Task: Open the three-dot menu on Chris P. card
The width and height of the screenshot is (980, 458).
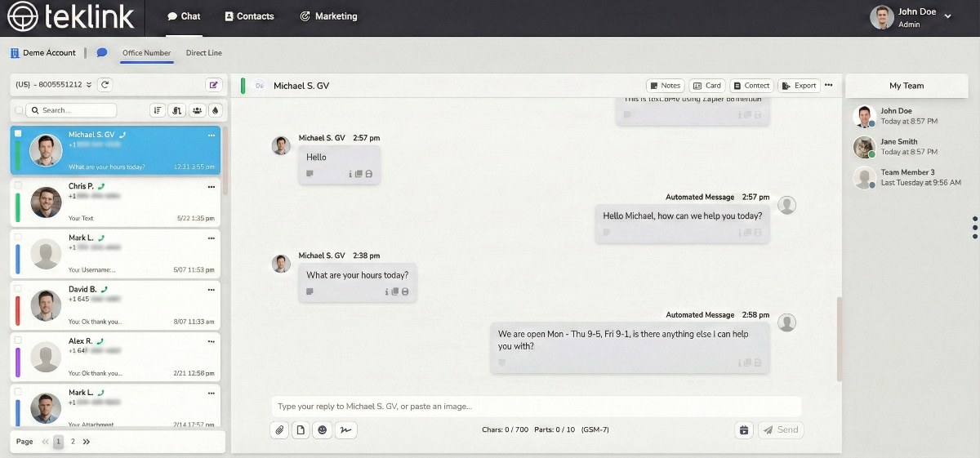Action: click(212, 186)
